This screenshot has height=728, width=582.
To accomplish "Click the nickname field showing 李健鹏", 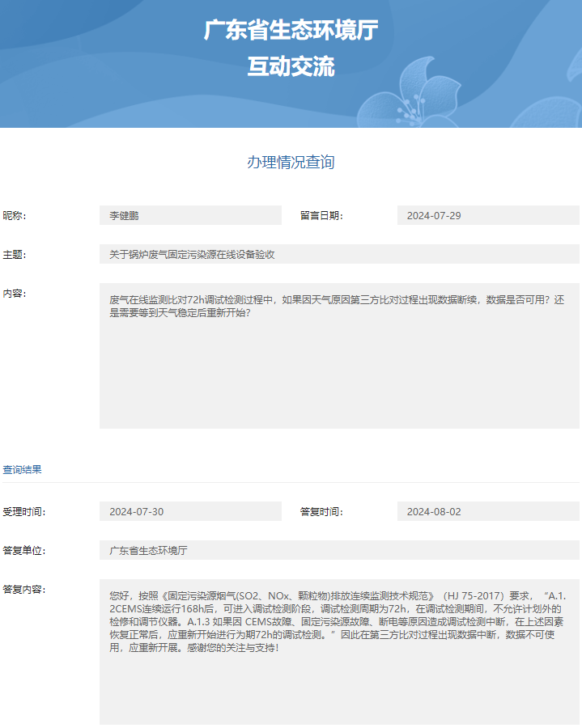I will coord(190,215).
